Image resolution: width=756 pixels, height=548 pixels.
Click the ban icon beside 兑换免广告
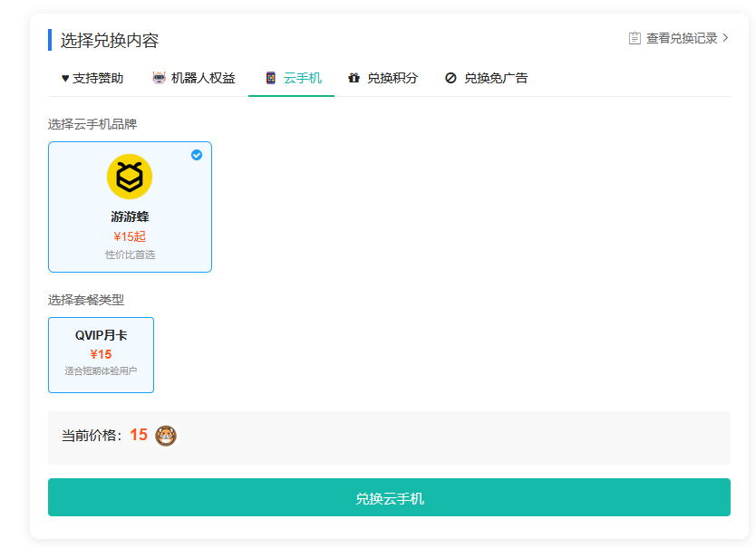pos(451,78)
